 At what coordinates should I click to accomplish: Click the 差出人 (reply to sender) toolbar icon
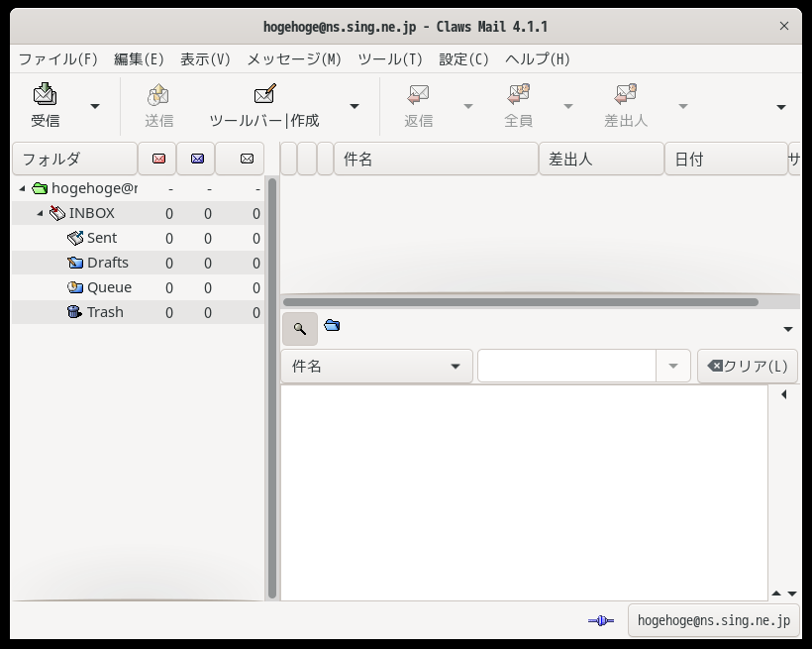tap(626, 94)
